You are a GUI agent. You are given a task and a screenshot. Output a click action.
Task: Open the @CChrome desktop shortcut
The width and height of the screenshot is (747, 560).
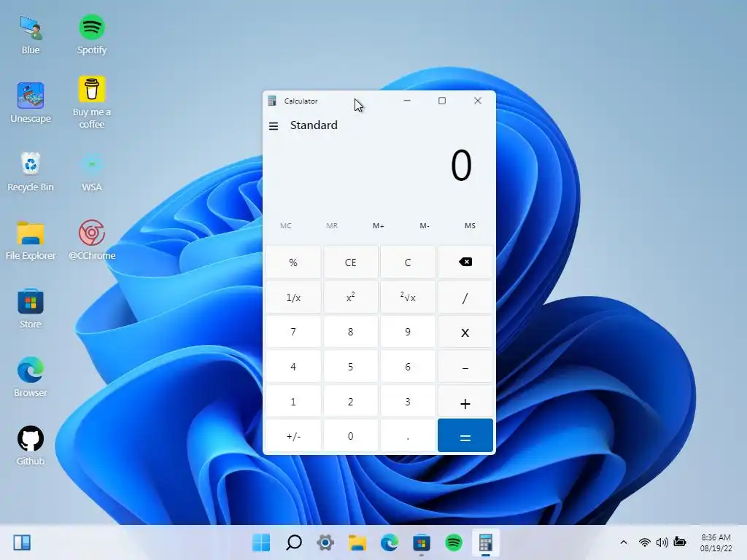point(91,241)
